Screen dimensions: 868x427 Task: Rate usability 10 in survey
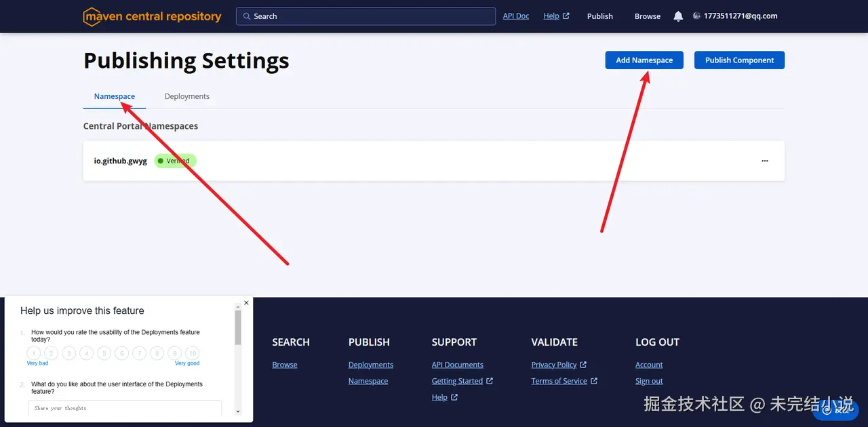pyautogui.click(x=193, y=353)
